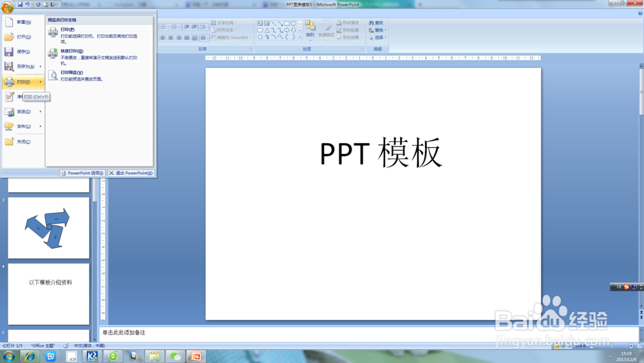The height and width of the screenshot is (363, 644).
Task: Select the rectangle shape in shapes gallery
Action: click(x=287, y=23)
